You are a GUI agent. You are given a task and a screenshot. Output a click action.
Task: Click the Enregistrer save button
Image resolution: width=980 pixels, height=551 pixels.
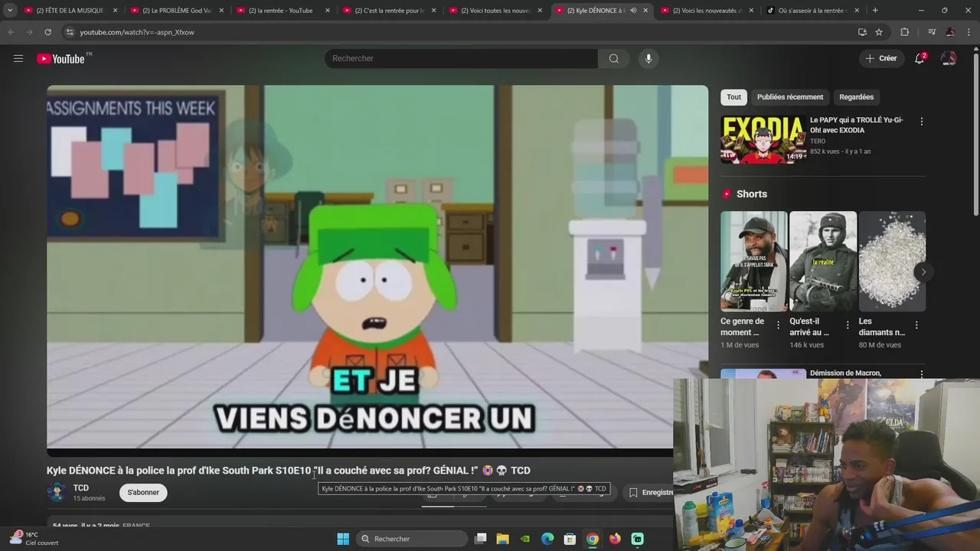651,492
